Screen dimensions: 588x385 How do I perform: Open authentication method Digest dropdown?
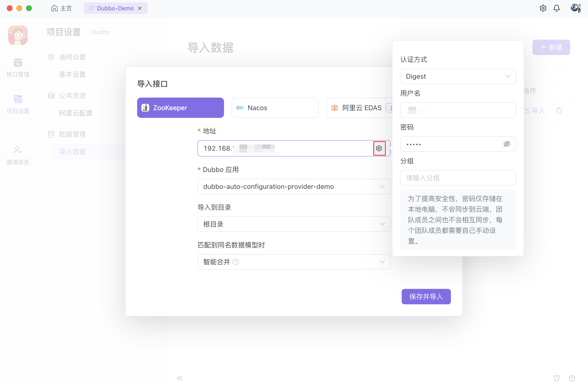pos(458,76)
